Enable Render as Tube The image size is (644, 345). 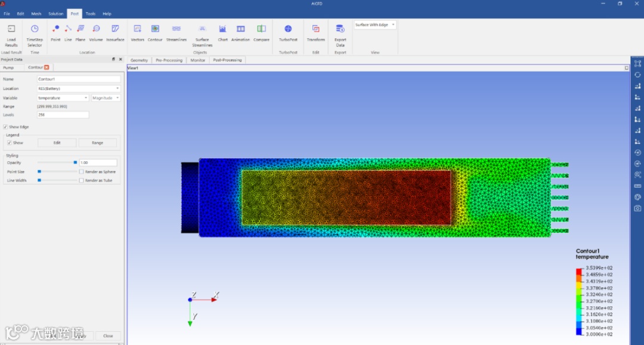[x=81, y=180]
